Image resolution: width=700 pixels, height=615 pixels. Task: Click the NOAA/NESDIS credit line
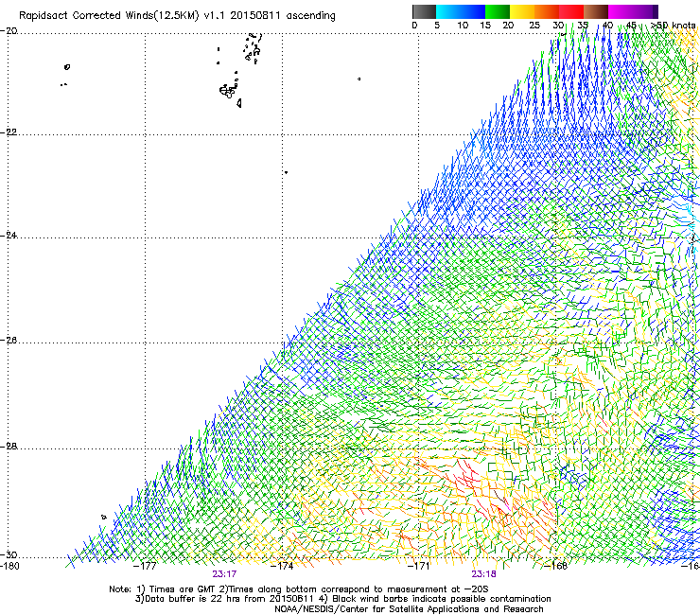(409, 609)
